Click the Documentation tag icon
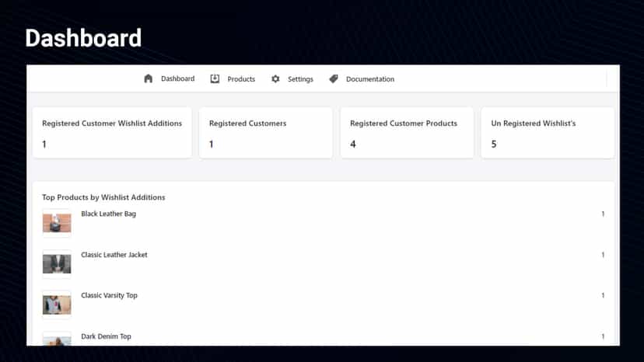The height and width of the screenshot is (362, 644). tap(334, 78)
